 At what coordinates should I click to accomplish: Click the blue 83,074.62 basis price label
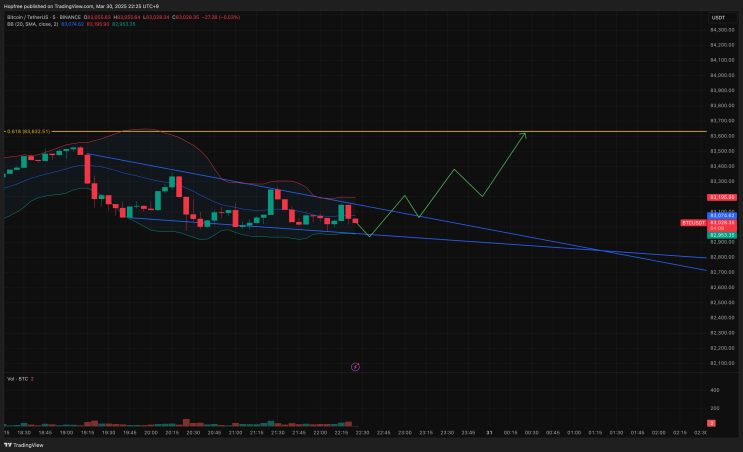pyautogui.click(x=722, y=216)
